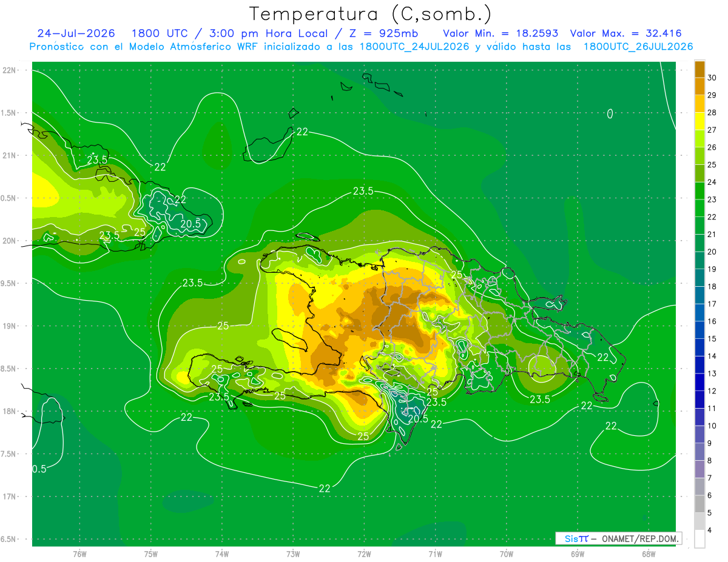Image resolution: width=728 pixels, height=562 pixels.
Task: Click the "ONAMET/REP.DOM." credit text
Action: click(640, 538)
